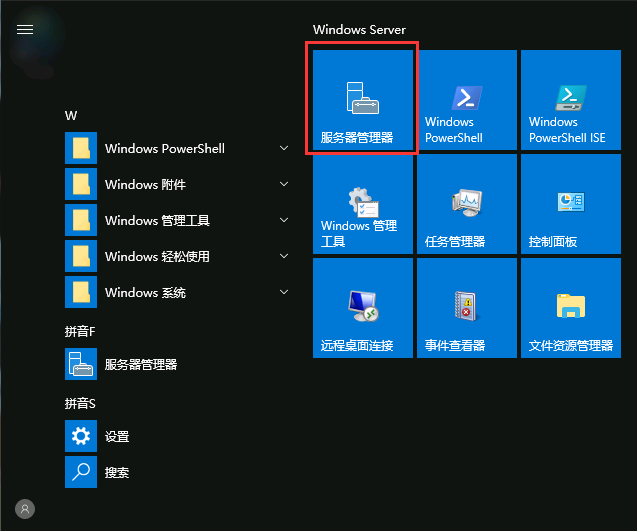Open the Windows 管理工具 tile

(362, 204)
